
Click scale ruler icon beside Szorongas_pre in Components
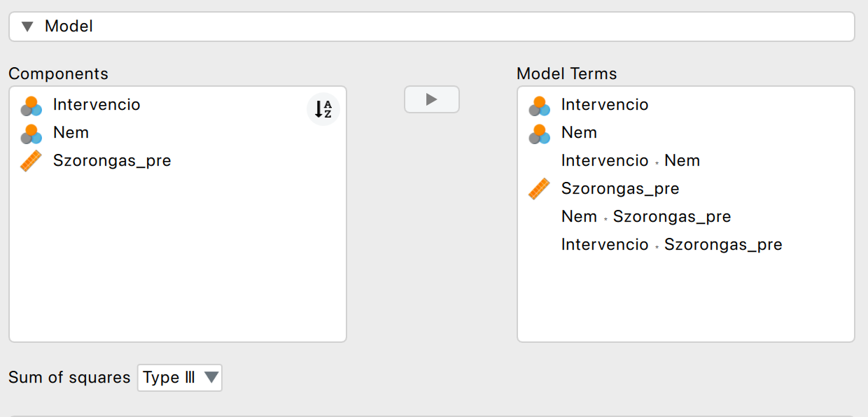(x=30, y=162)
